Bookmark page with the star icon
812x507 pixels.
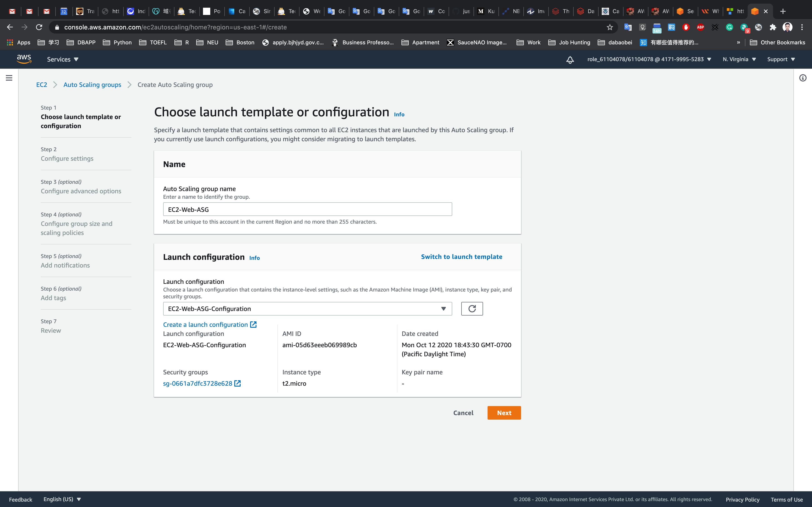[x=610, y=27]
